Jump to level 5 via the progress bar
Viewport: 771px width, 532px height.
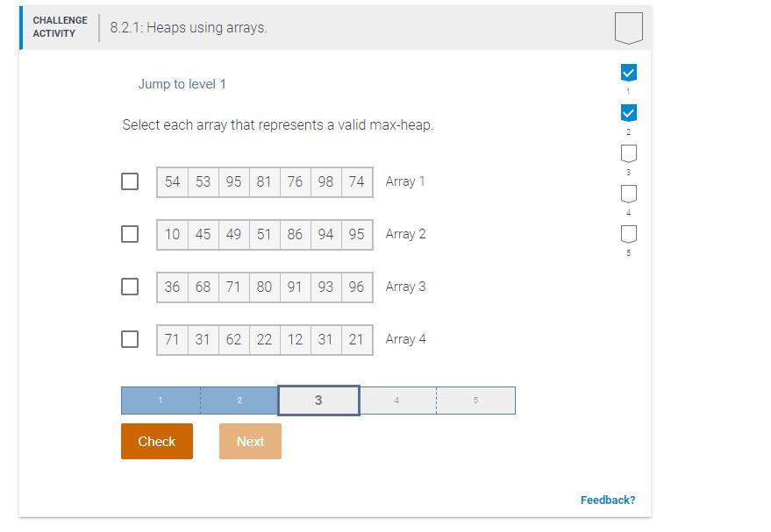coord(475,400)
